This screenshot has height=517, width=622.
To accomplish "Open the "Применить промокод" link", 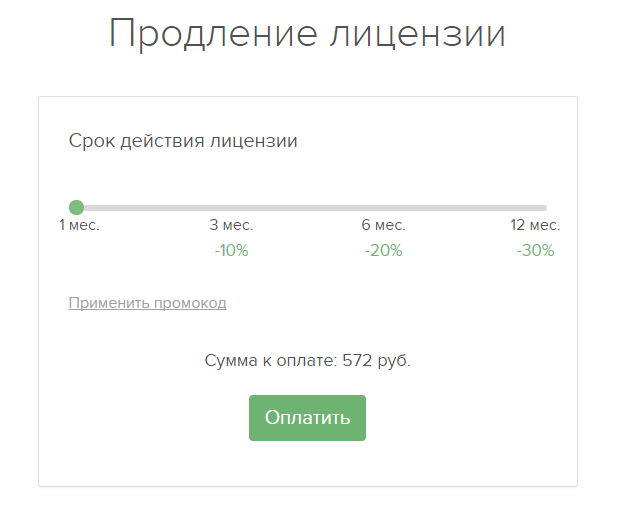I will coord(147,302).
